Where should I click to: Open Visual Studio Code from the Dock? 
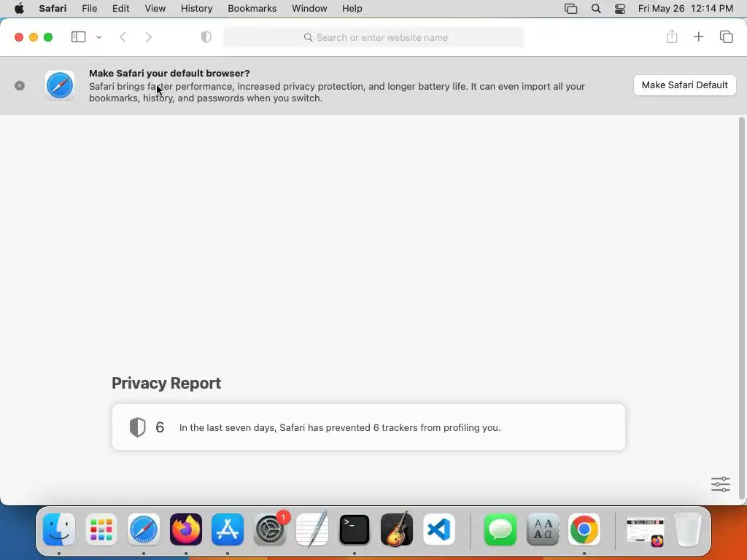[438, 529]
